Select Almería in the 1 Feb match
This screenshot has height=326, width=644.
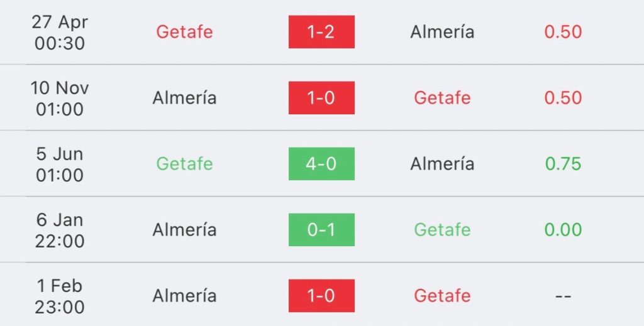point(184,296)
